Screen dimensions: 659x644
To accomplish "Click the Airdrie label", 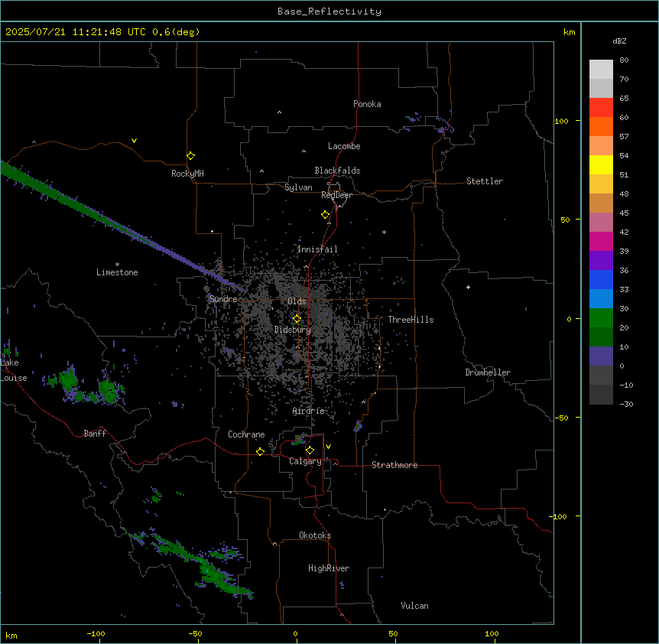I will [308, 411].
